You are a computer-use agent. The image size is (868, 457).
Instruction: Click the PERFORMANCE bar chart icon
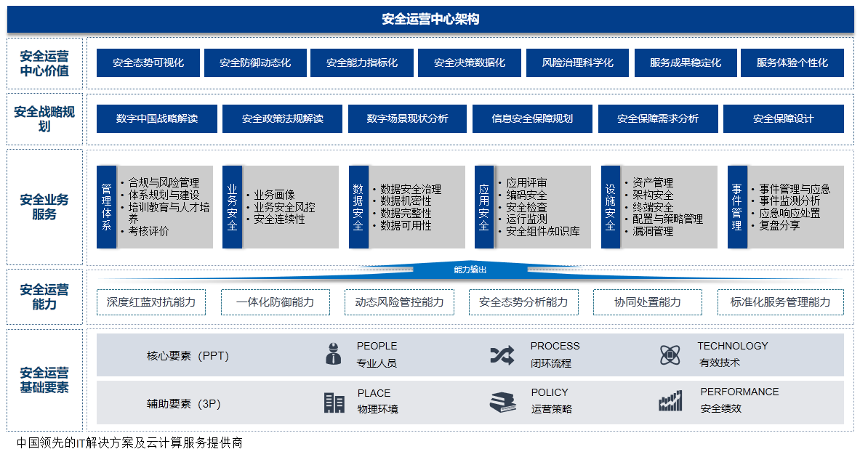[670, 402]
